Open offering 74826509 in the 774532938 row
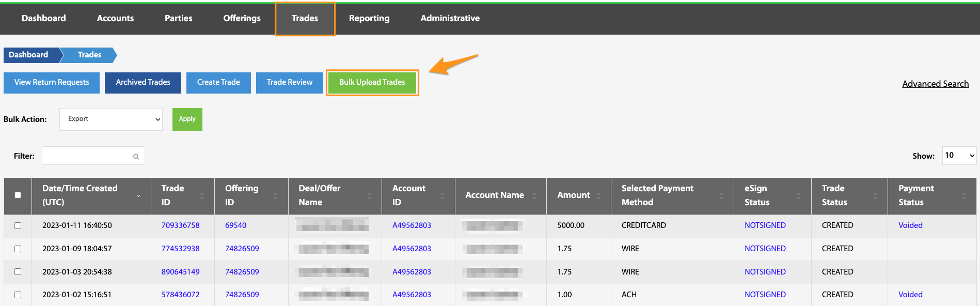The height and width of the screenshot is (306, 980). click(242, 249)
